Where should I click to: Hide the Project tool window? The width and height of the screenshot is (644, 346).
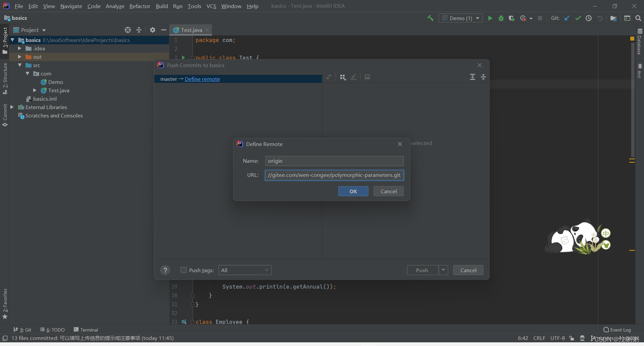coord(164,30)
